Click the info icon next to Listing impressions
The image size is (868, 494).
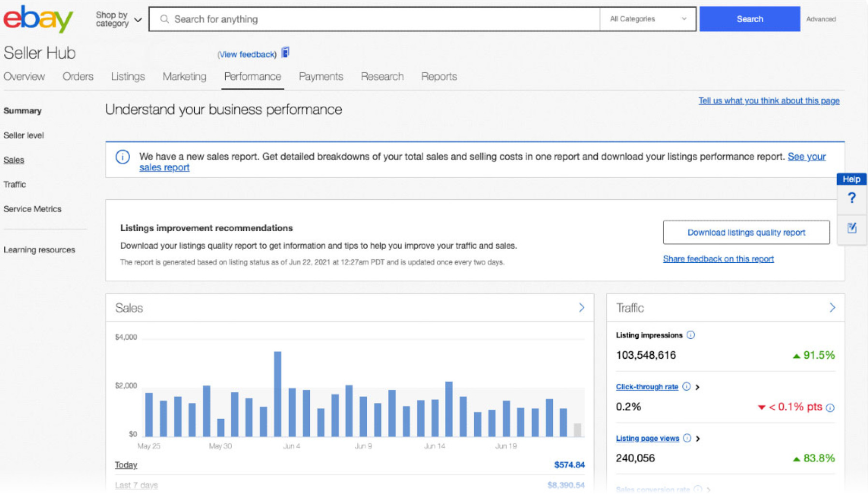click(690, 335)
